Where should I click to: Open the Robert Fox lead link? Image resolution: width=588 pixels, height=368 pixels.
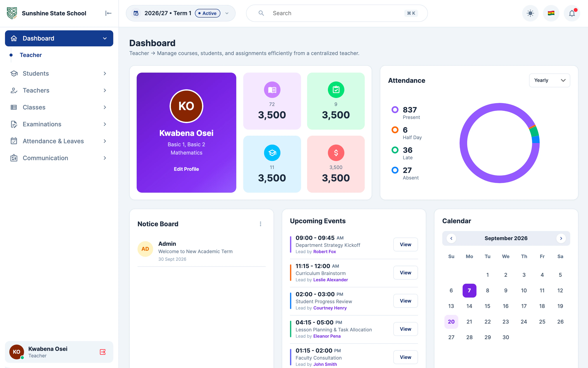coord(324,252)
